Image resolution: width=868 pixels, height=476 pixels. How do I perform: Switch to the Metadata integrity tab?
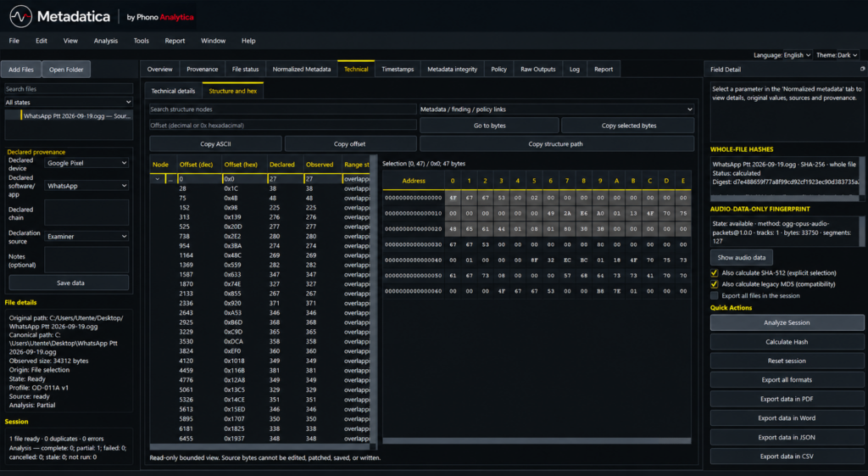click(453, 70)
